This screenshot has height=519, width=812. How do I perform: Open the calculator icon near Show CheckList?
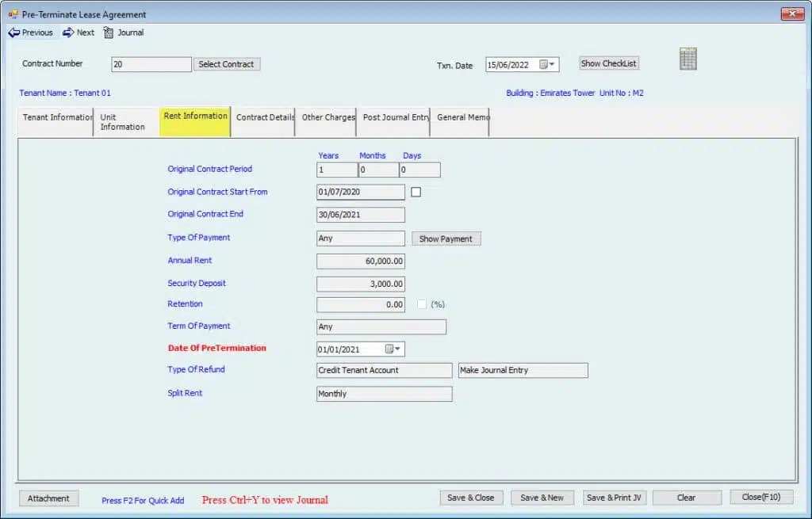point(688,59)
